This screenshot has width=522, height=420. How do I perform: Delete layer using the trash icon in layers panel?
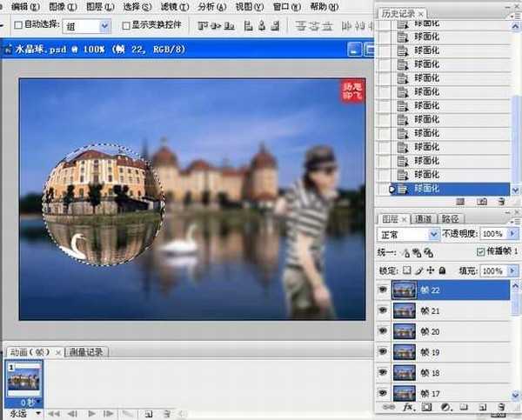tap(501, 407)
